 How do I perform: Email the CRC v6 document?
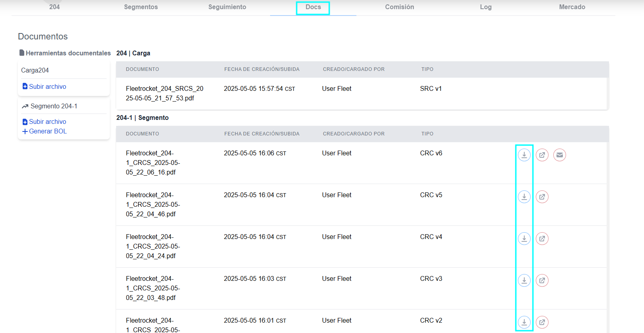coord(560,155)
